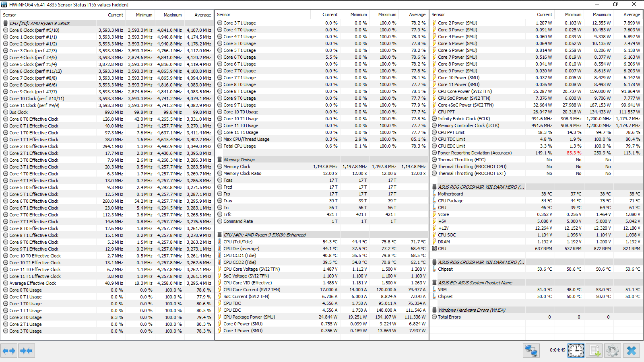Select the Memory Clock Ratio row
644x362 pixels.
point(322,173)
